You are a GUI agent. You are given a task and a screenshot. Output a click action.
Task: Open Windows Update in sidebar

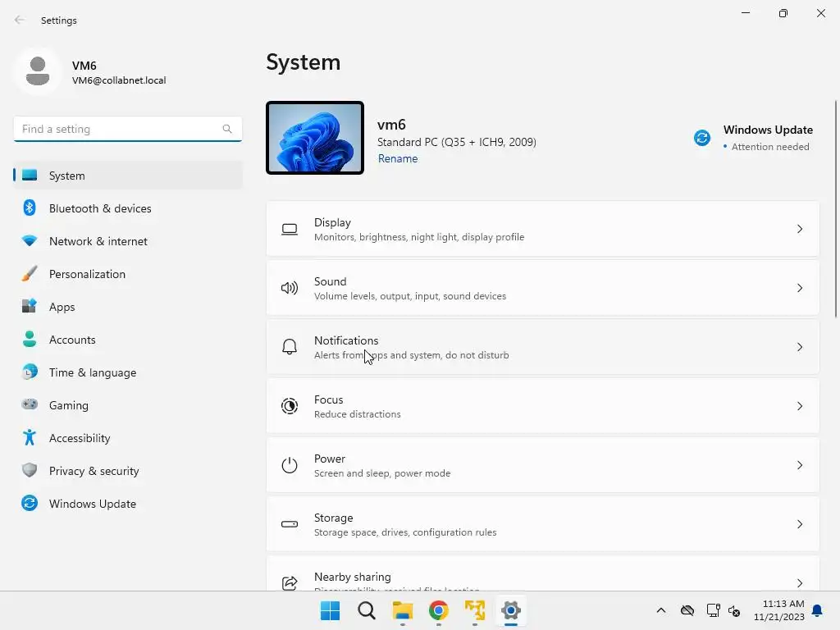click(127, 503)
